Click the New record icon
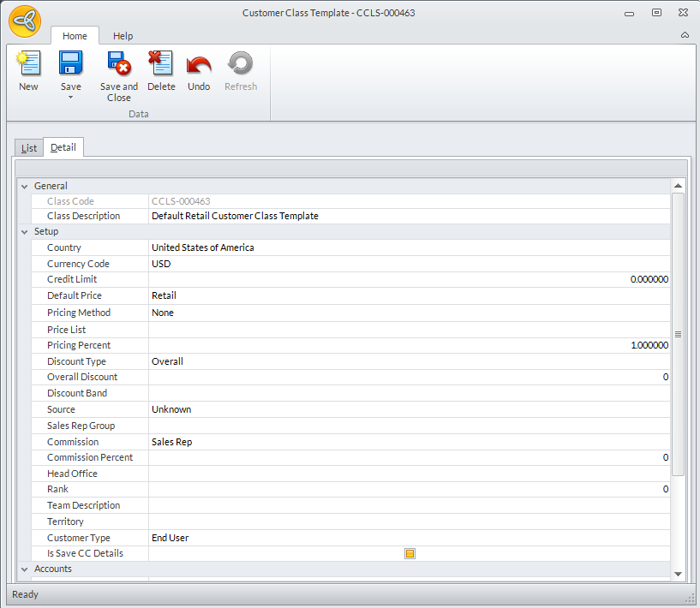The height and width of the screenshot is (608, 700). click(28, 64)
